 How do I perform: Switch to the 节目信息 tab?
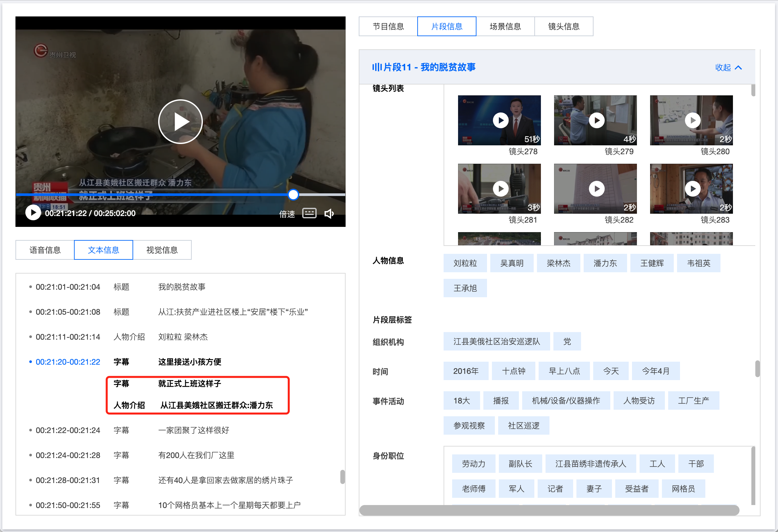[x=388, y=26]
